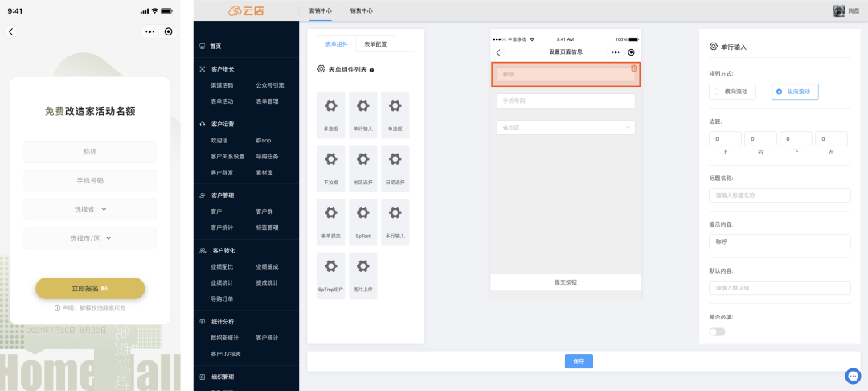Image resolution: width=868 pixels, height=391 pixels.
Task: Add the 多行输入 component
Action: (x=395, y=222)
